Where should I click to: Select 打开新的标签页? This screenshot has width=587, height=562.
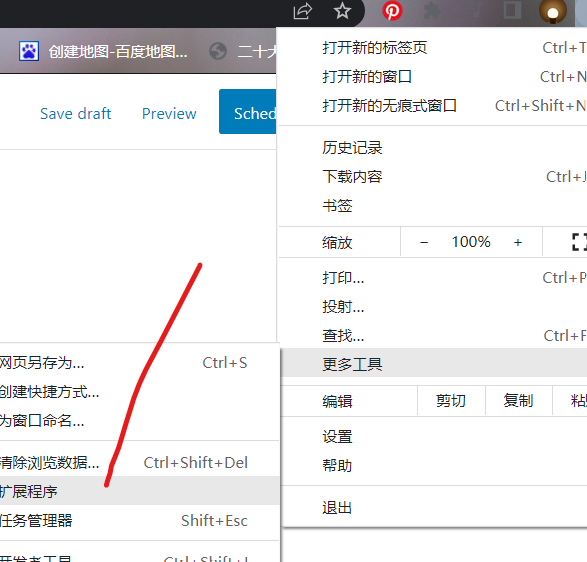pos(433,48)
